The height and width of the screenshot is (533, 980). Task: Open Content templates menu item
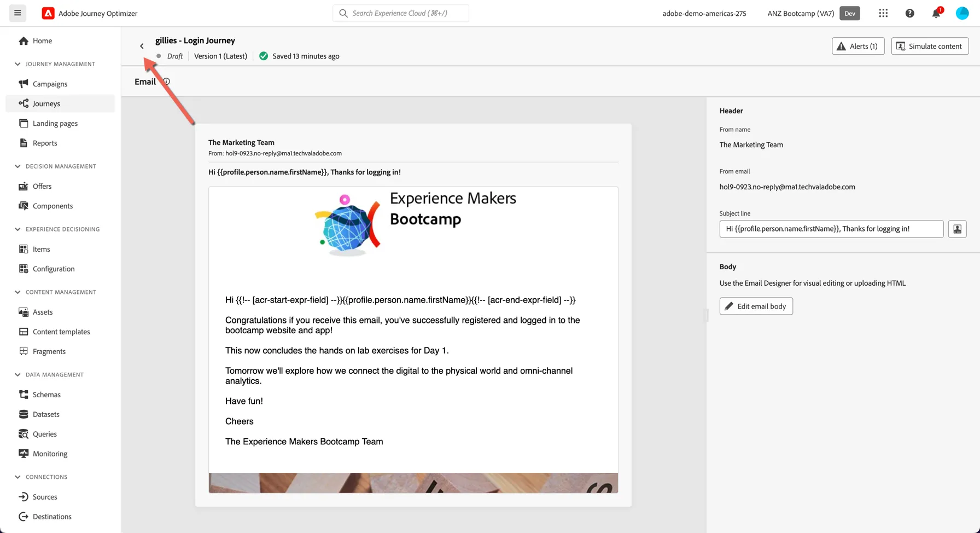(60, 332)
